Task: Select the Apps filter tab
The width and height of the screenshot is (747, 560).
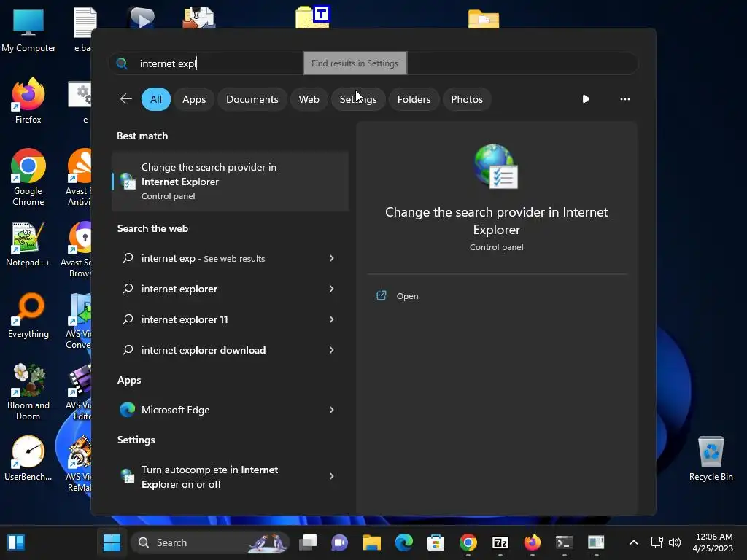Action: (194, 99)
